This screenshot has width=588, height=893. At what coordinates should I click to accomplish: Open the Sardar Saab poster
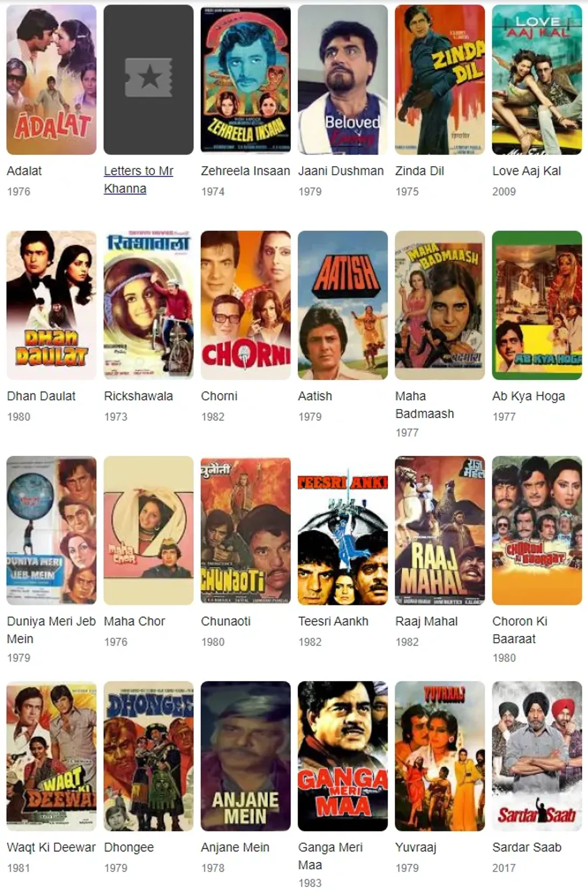[x=537, y=756]
